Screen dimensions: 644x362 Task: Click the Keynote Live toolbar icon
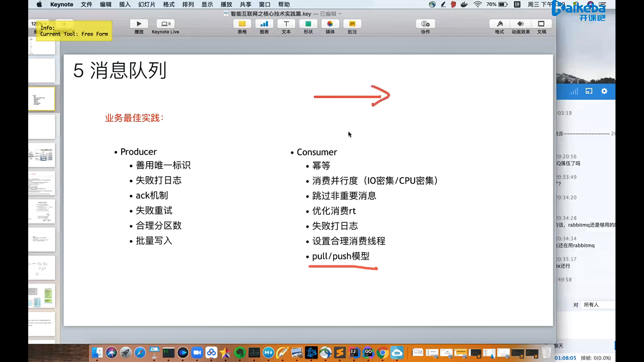(165, 24)
